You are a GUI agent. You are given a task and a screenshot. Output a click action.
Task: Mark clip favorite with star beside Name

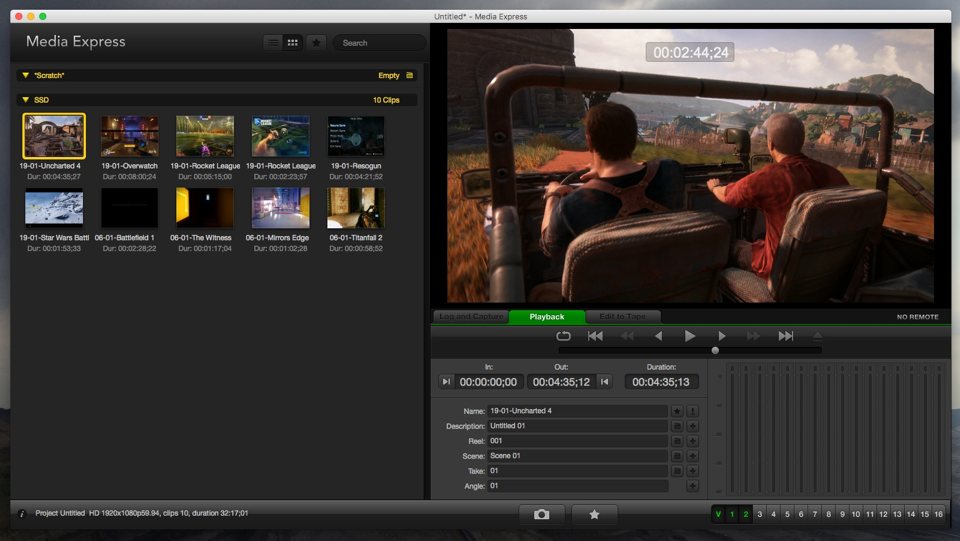pyautogui.click(x=677, y=411)
